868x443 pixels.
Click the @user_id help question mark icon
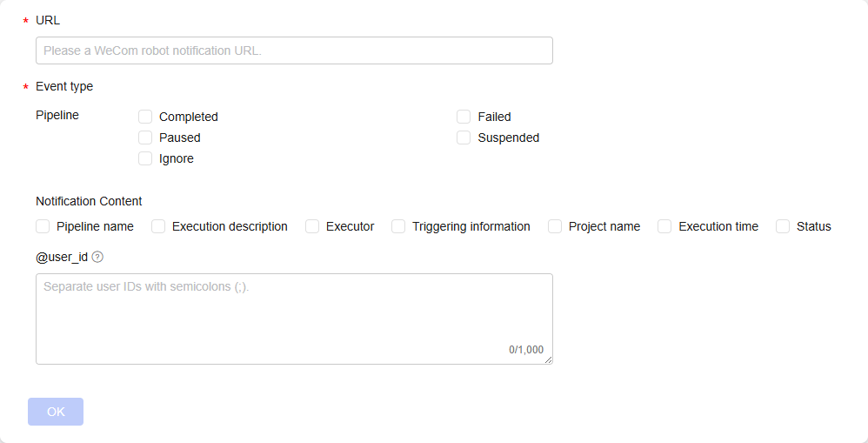[97, 257]
